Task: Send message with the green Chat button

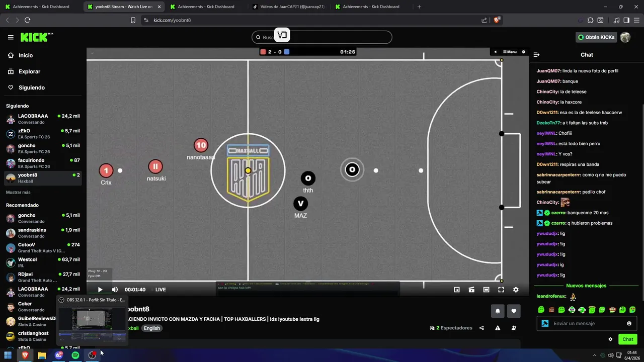Action: pyautogui.click(x=627, y=339)
